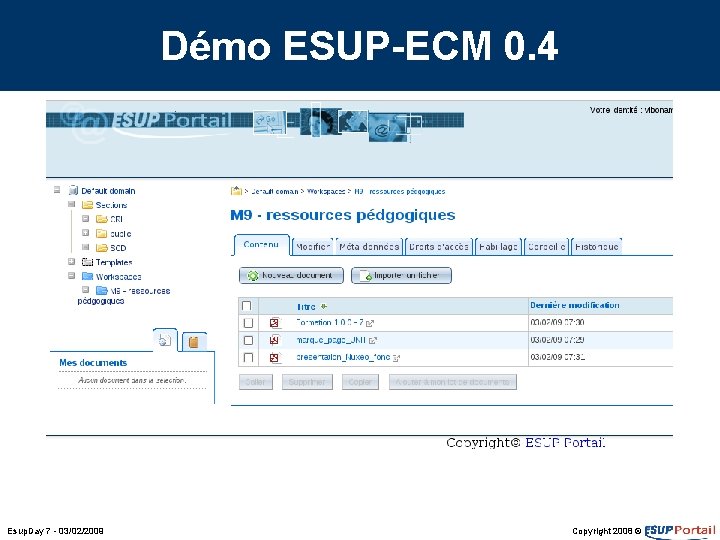Image resolution: width=720 pixels, height=540 pixels.
Task: Click the Nouveau document button
Action: point(291,276)
